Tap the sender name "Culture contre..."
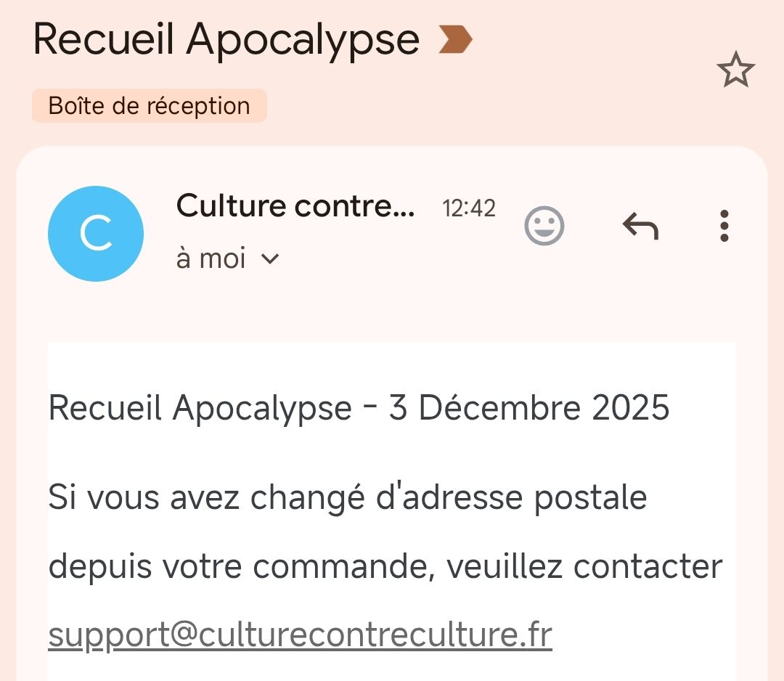 [295, 206]
